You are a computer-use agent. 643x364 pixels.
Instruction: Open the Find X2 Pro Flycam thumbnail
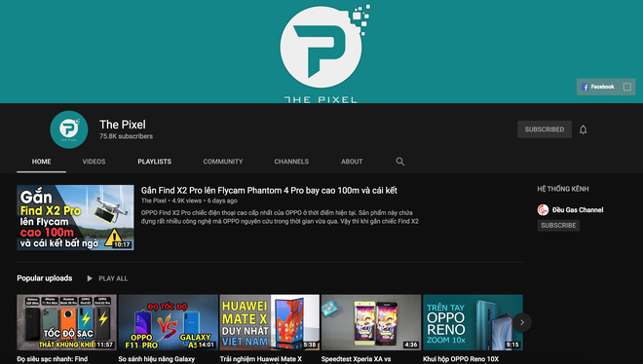click(75, 217)
